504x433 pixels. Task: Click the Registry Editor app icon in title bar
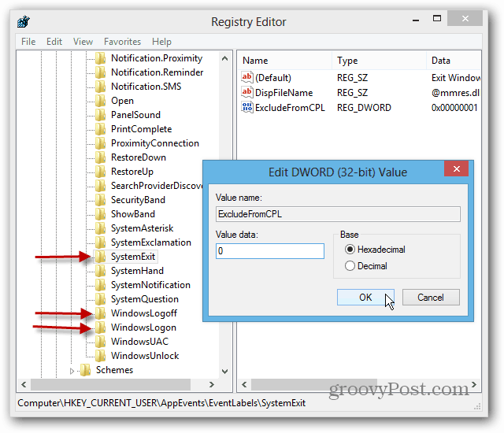coord(24,21)
